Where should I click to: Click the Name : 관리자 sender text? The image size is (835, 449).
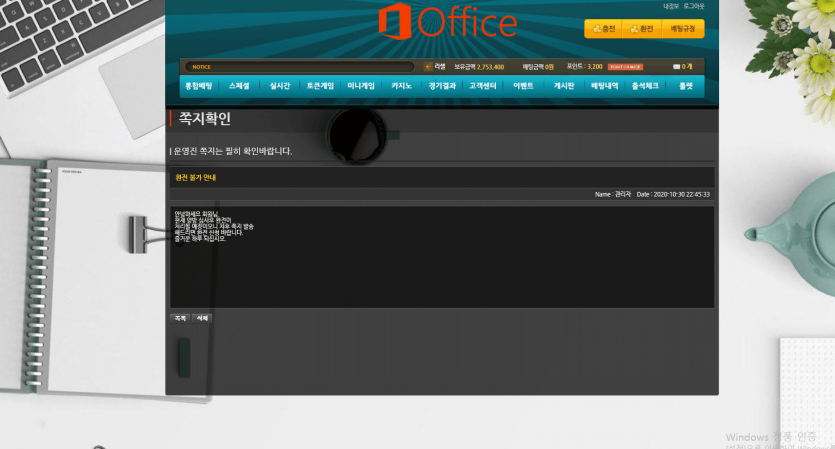612,194
